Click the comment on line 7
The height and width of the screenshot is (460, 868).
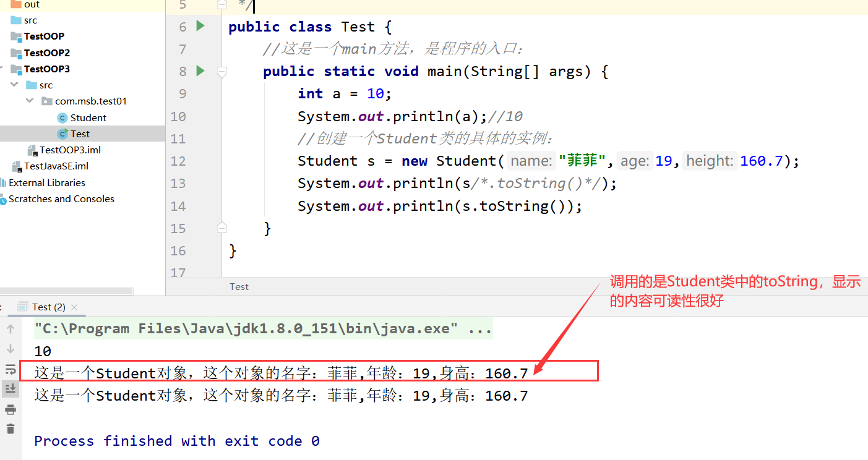(393, 49)
